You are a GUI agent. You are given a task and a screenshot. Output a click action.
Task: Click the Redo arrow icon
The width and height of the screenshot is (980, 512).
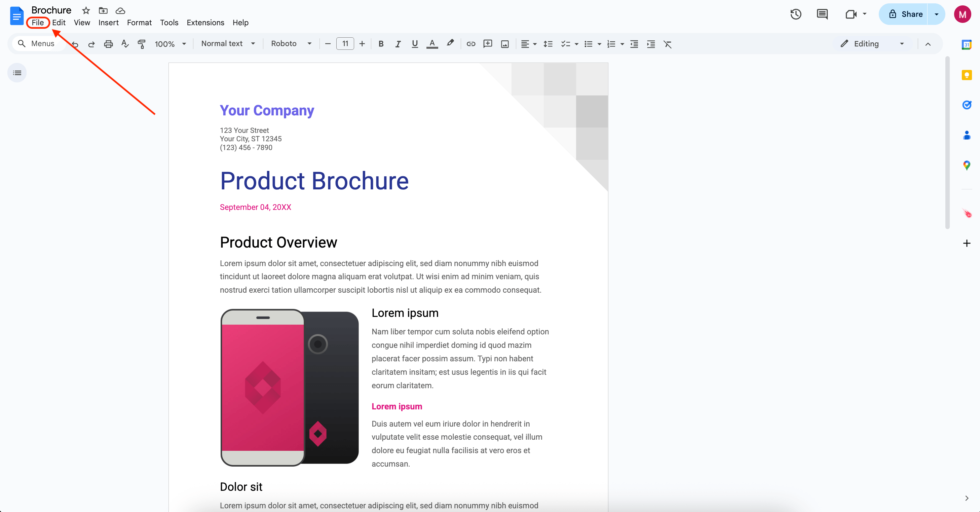pos(91,44)
